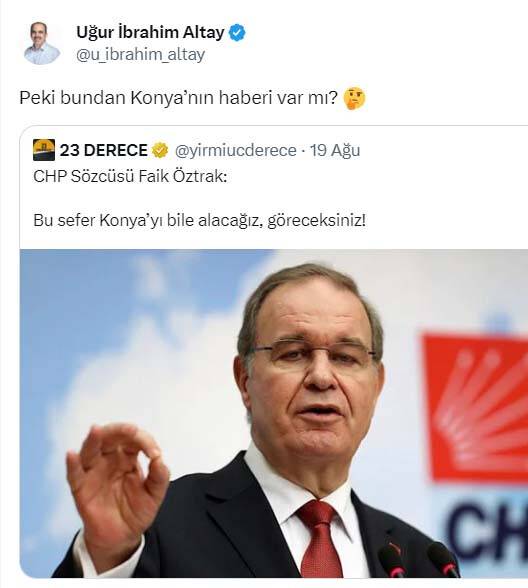Open the Uğur İbrahim Altay display name
Screen dimensions: 528x588
[150, 33]
